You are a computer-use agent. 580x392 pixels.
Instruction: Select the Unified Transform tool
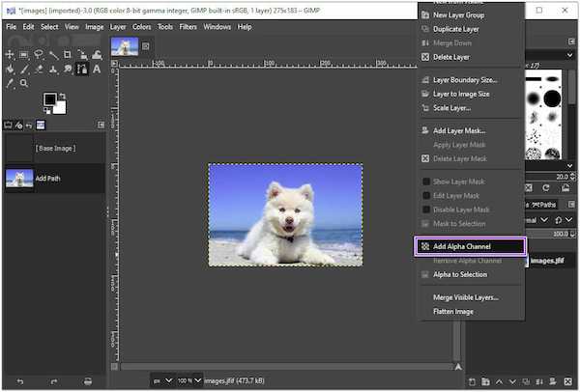[x=82, y=55]
